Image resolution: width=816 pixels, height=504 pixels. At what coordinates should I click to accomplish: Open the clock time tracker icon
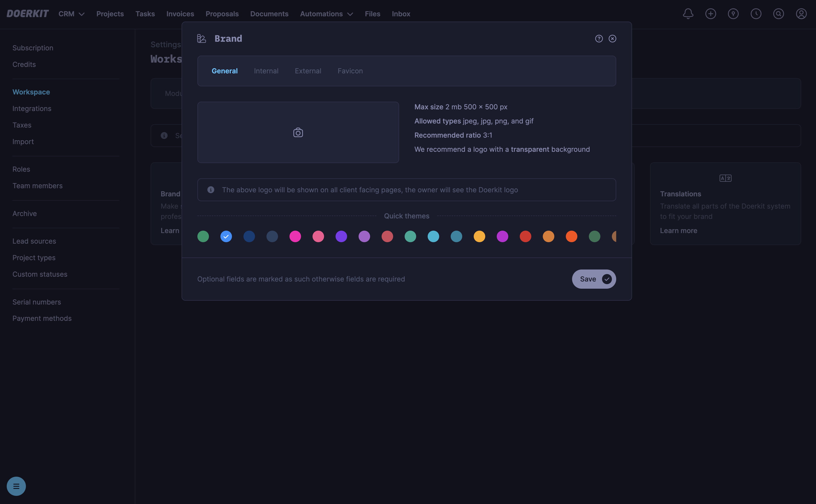[x=756, y=14]
